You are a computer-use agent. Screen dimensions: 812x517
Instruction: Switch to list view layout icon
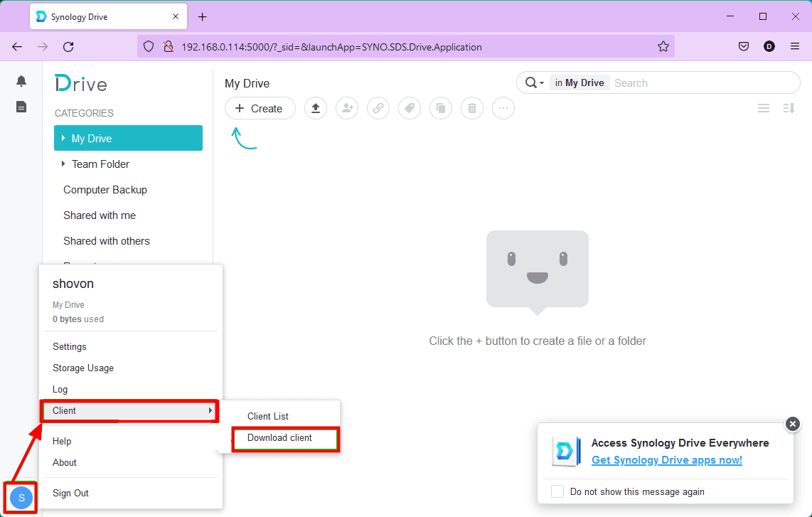(764, 108)
